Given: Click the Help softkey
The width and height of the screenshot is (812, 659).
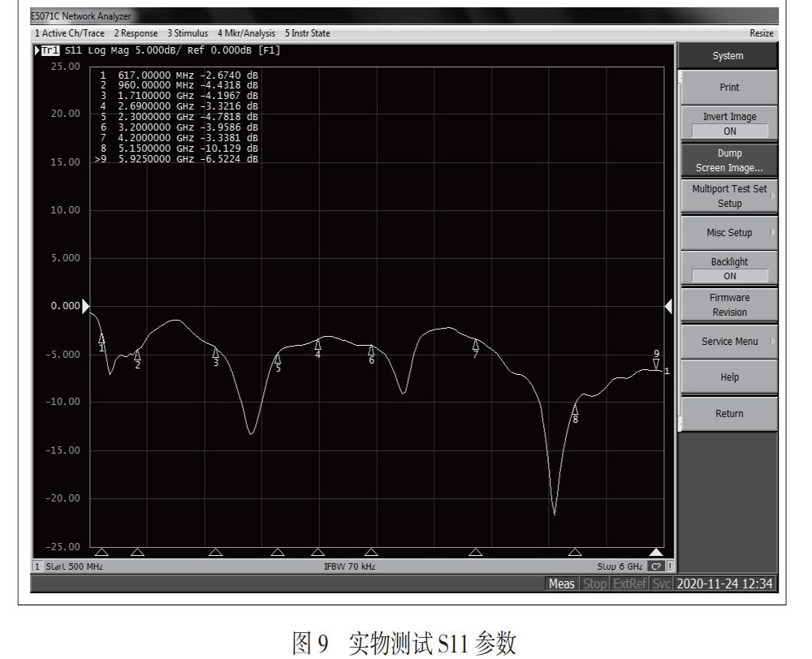Looking at the screenshot, I should [x=729, y=377].
